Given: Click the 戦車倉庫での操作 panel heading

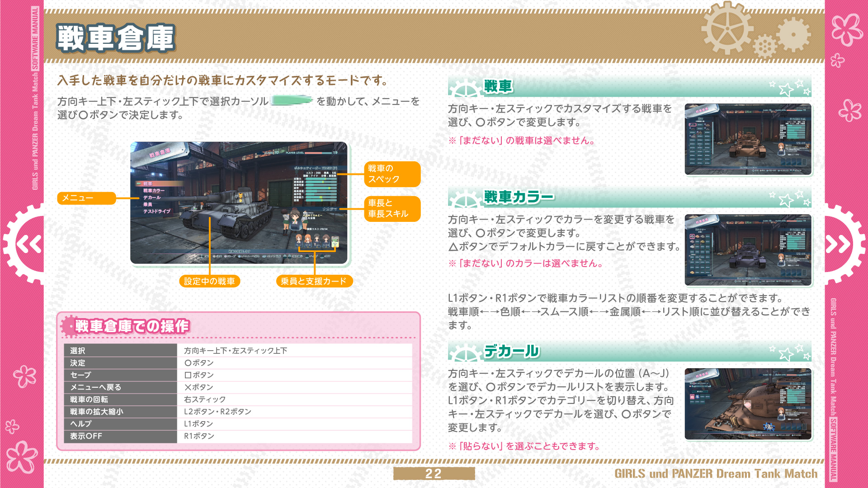Looking at the screenshot, I should coord(132,326).
